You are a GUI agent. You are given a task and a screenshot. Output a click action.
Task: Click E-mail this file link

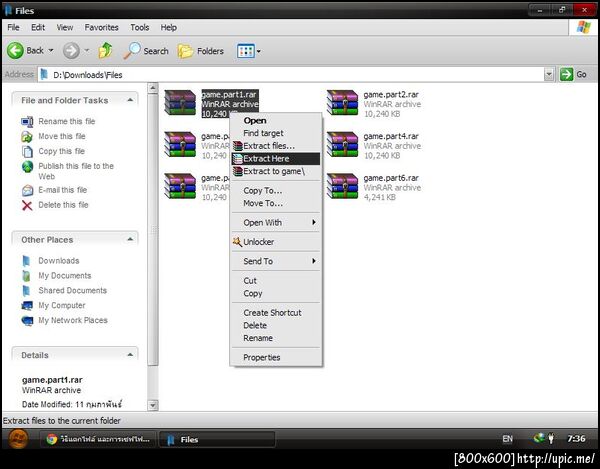pyautogui.click(x=62, y=190)
